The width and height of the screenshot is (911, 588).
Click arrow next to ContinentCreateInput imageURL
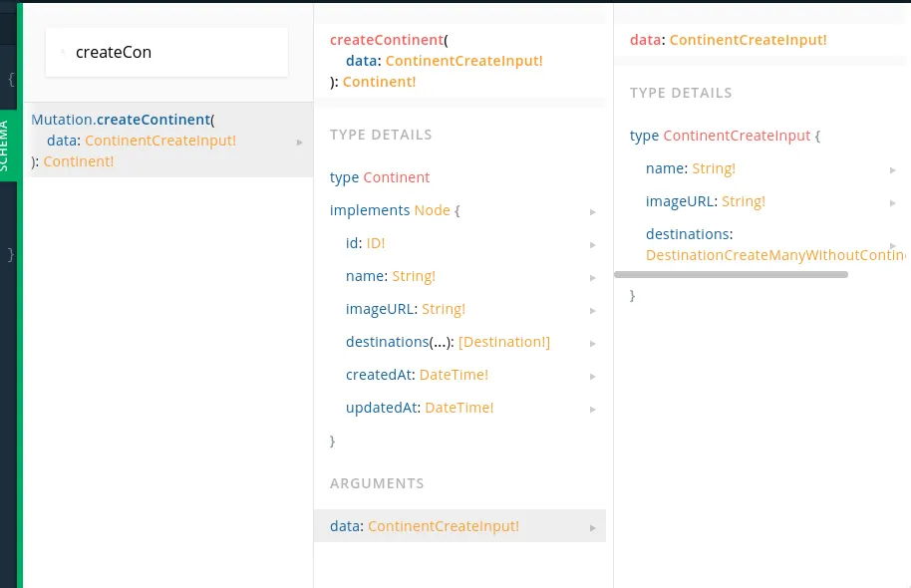(893, 202)
